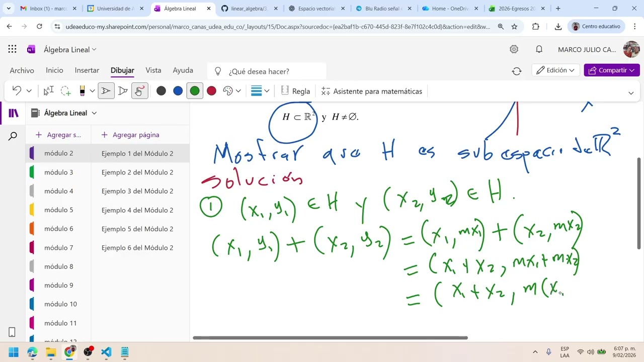Open the undo options dropdown arrow
The width and height of the screenshot is (644, 362).
click(29, 91)
